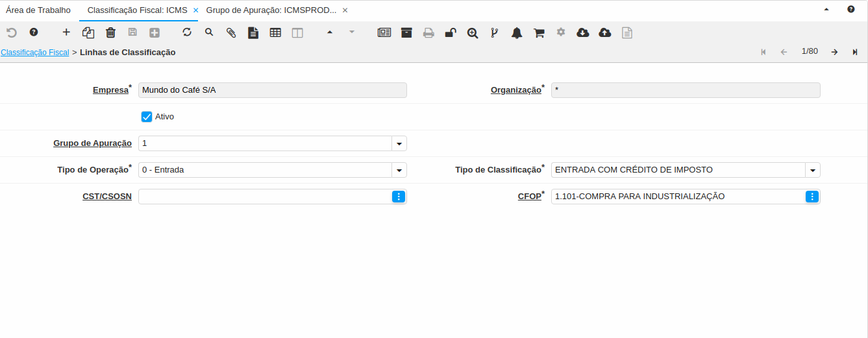Viewport: 868px width, 338px height.
Task: Go to Área de Trabalho tab
Action: [x=38, y=10]
